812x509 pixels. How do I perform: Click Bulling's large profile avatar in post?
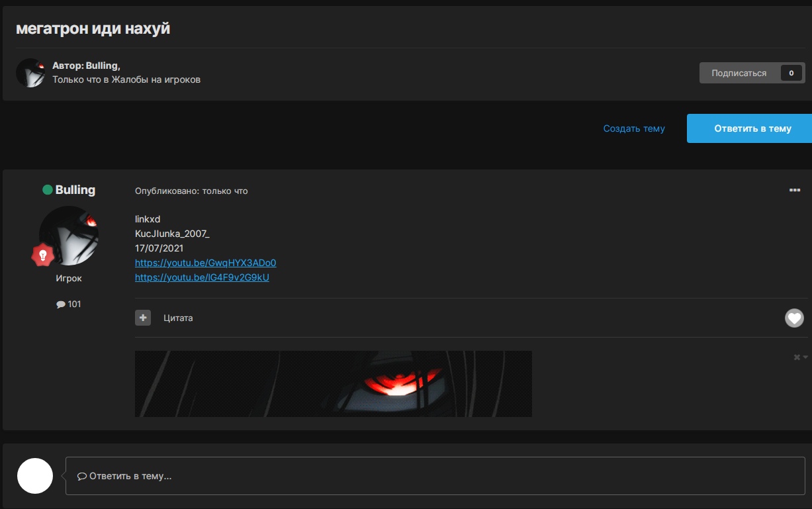point(69,235)
